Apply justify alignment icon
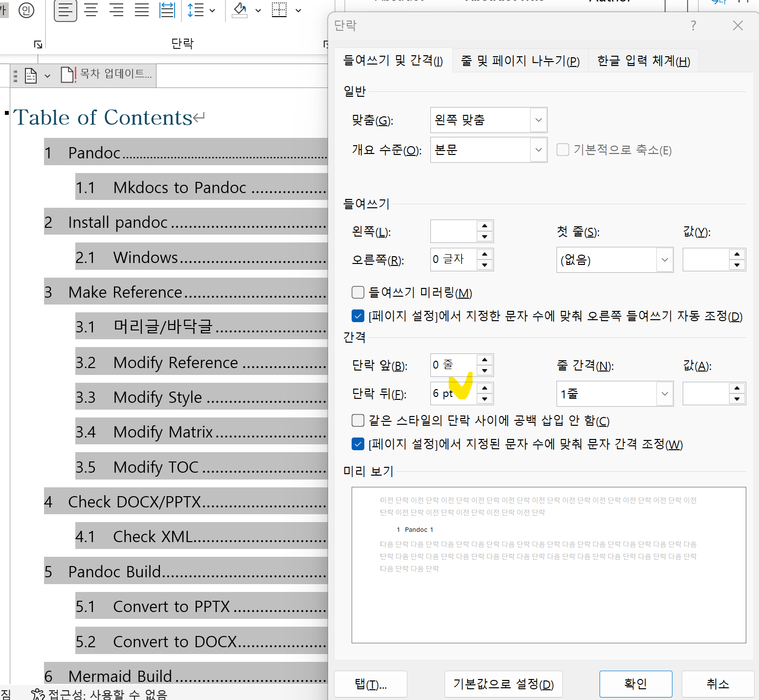This screenshot has height=700, width=759. (x=142, y=10)
